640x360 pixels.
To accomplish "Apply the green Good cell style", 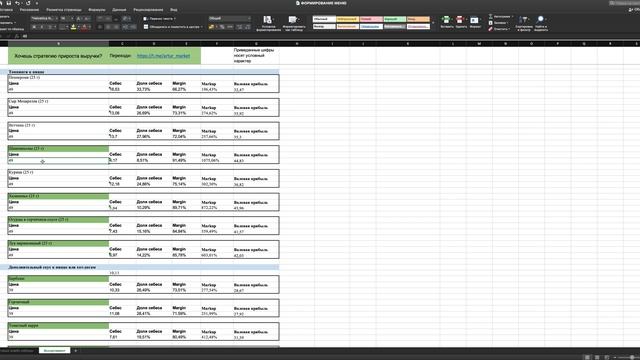I will point(394,19).
